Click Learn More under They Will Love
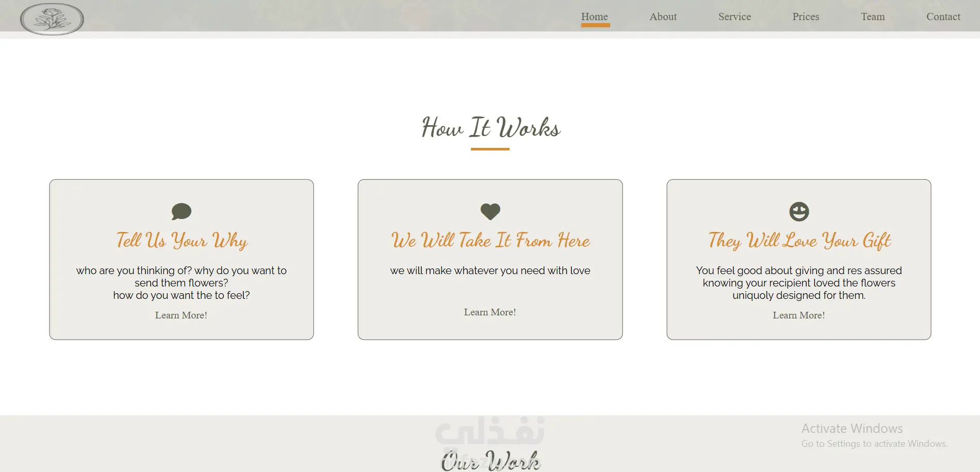Image resolution: width=980 pixels, height=472 pixels. point(799,315)
